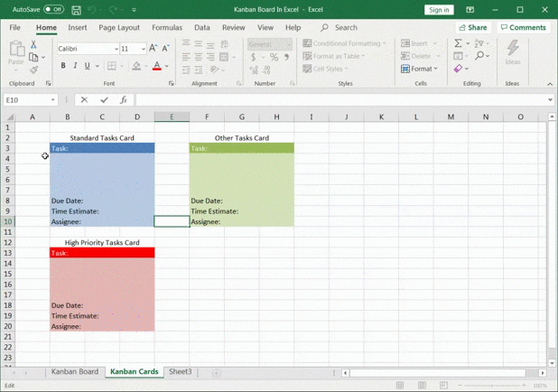
Task: Click the Share button
Action: pos(472,28)
